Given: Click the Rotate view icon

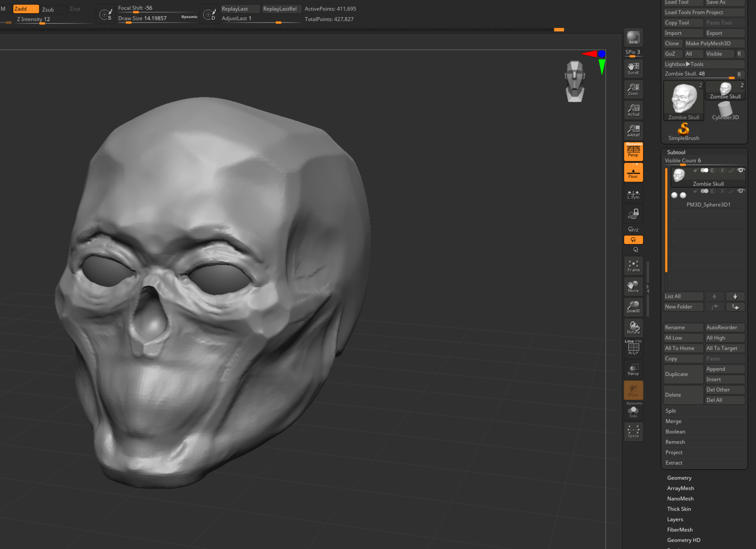Looking at the screenshot, I should [633, 328].
